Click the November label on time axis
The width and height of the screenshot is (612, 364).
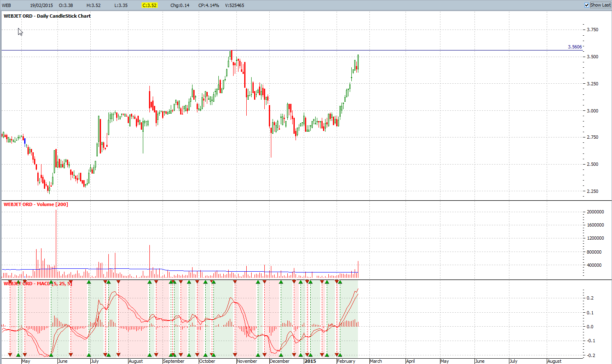coord(247,361)
